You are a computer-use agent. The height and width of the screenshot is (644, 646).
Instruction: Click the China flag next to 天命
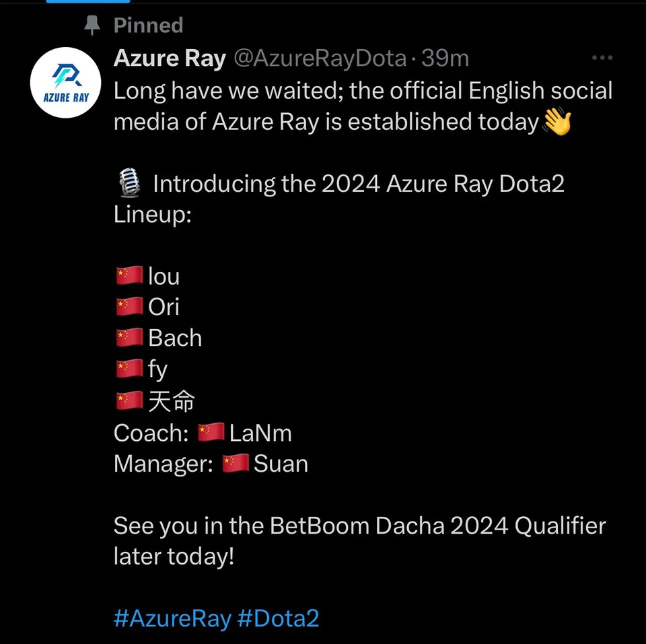click(129, 399)
